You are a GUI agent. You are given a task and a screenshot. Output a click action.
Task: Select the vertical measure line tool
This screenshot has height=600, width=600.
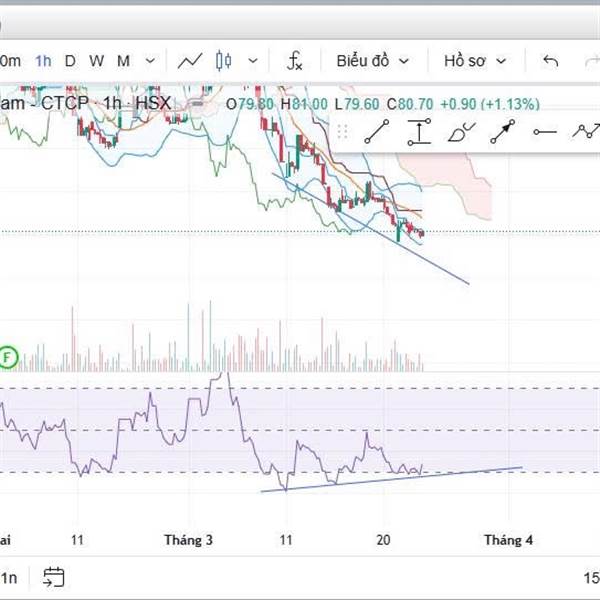tap(419, 132)
